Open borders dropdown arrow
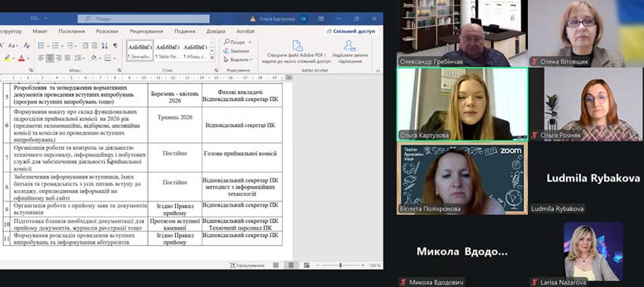Viewport: 644px width, 287px height. pos(114,58)
